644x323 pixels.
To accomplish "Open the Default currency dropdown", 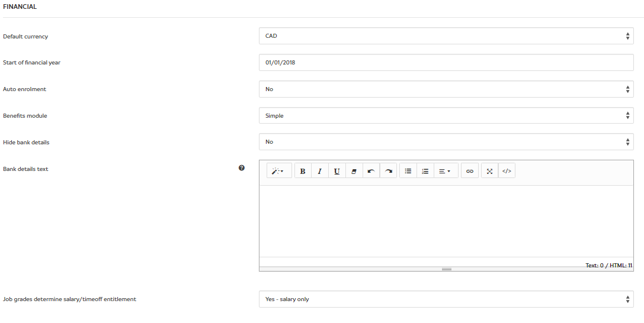I will coord(446,36).
